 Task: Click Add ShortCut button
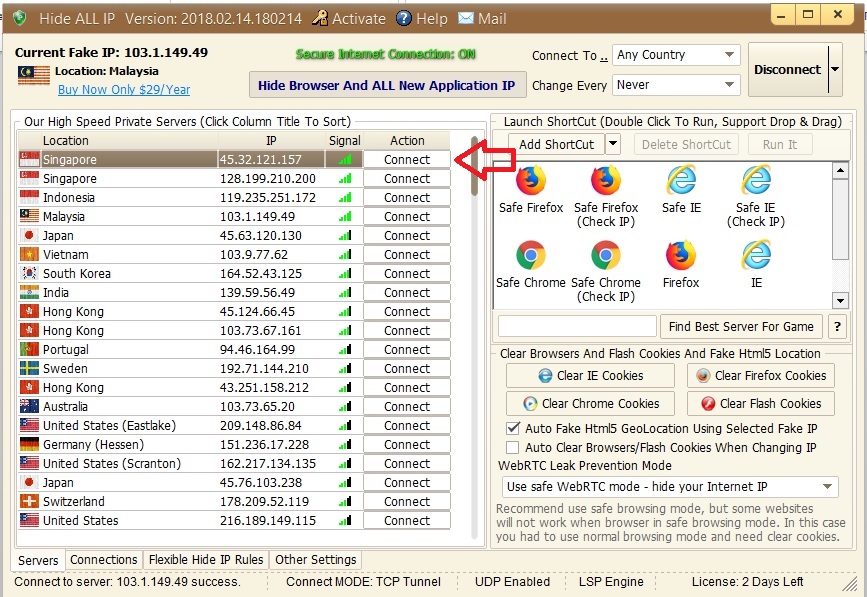(x=556, y=144)
